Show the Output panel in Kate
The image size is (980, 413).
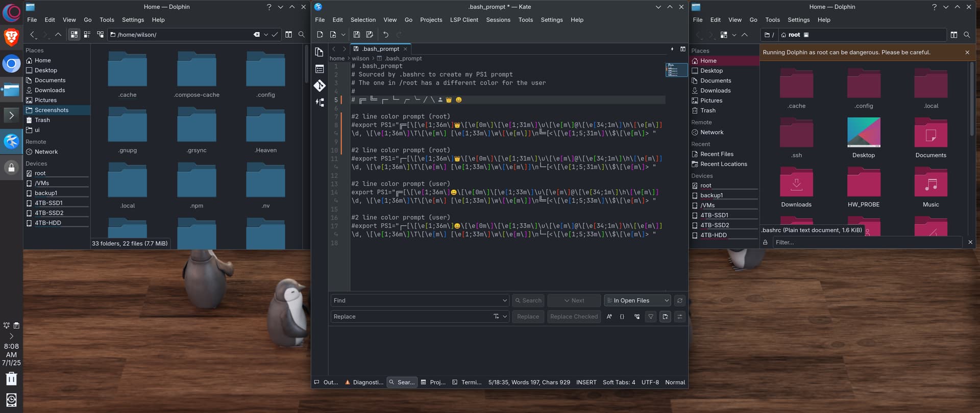326,382
